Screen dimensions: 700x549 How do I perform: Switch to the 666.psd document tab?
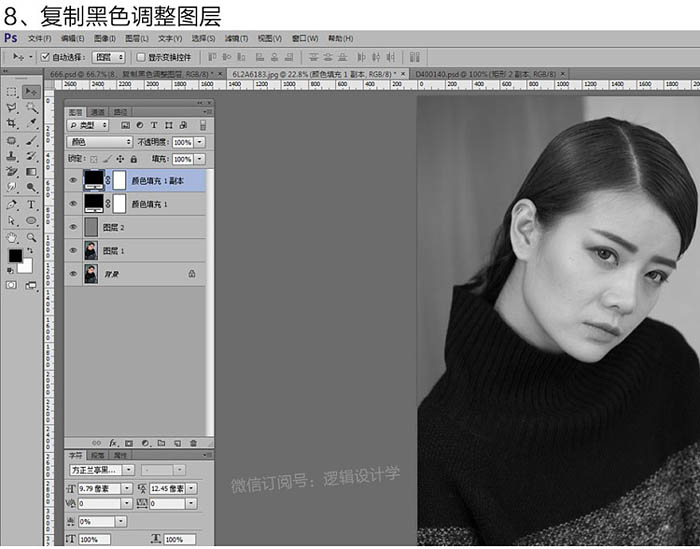(x=131, y=74)
